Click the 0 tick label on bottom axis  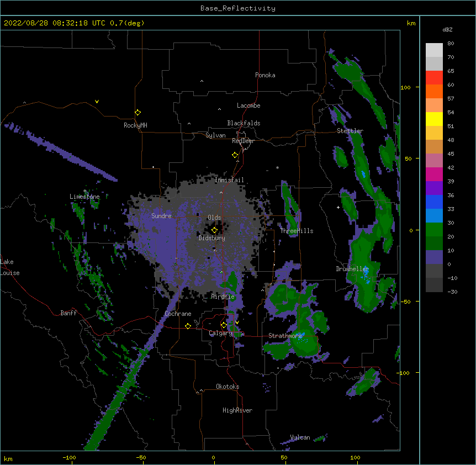click(x=213, y=458)
